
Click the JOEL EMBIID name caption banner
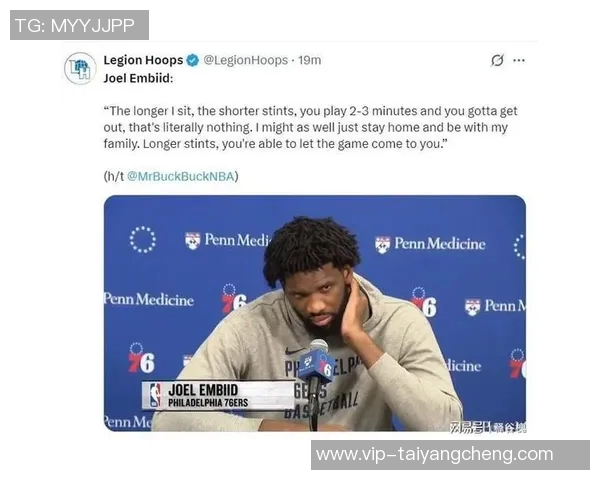click(218, 395)
